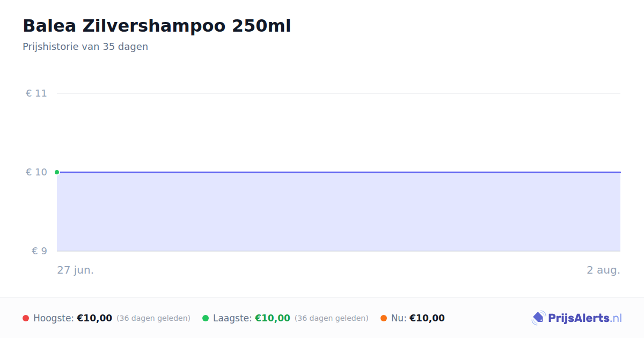Click the Nu €10,00 current price
This screenshot has width=644, height=338.
click(427, 318)
